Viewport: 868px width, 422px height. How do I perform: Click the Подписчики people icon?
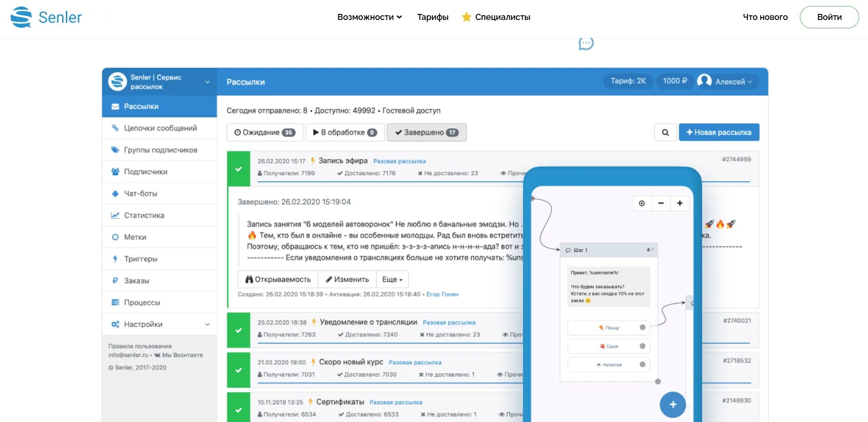coord(115,172)
